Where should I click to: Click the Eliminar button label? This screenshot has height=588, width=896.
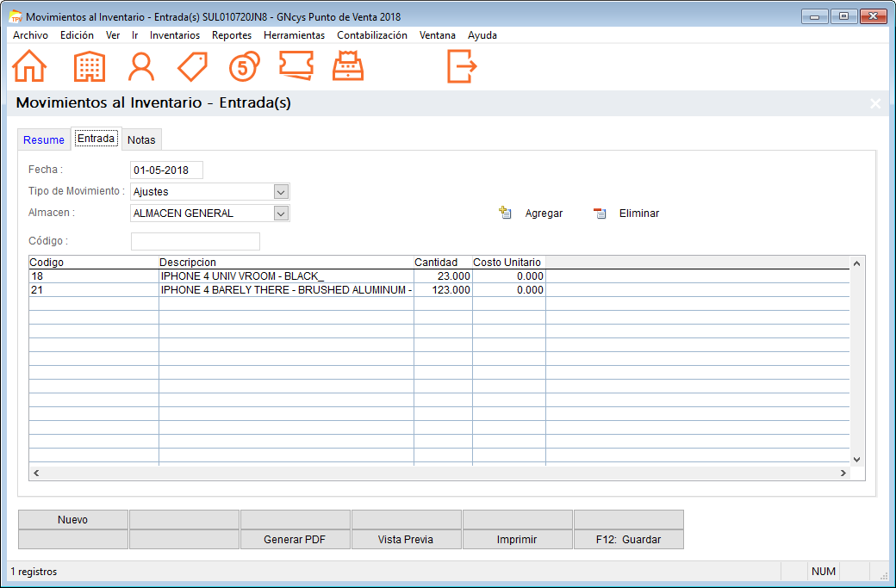tap(639, 214)
